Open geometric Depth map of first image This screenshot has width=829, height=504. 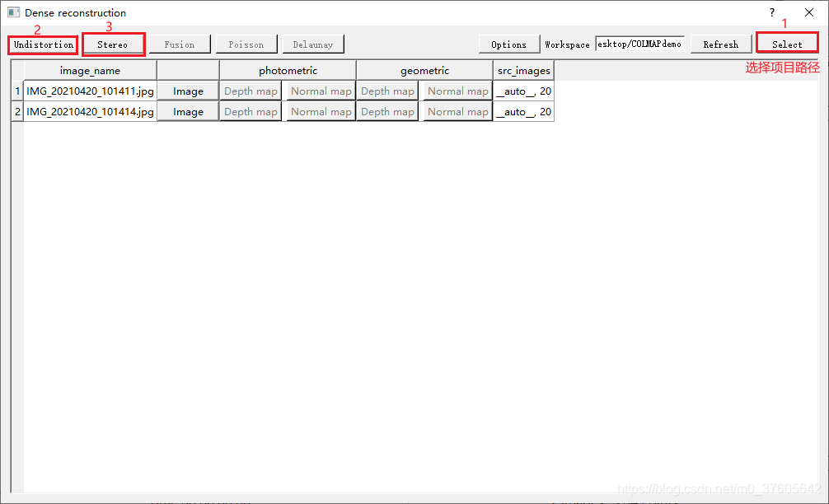pos(386,91)
